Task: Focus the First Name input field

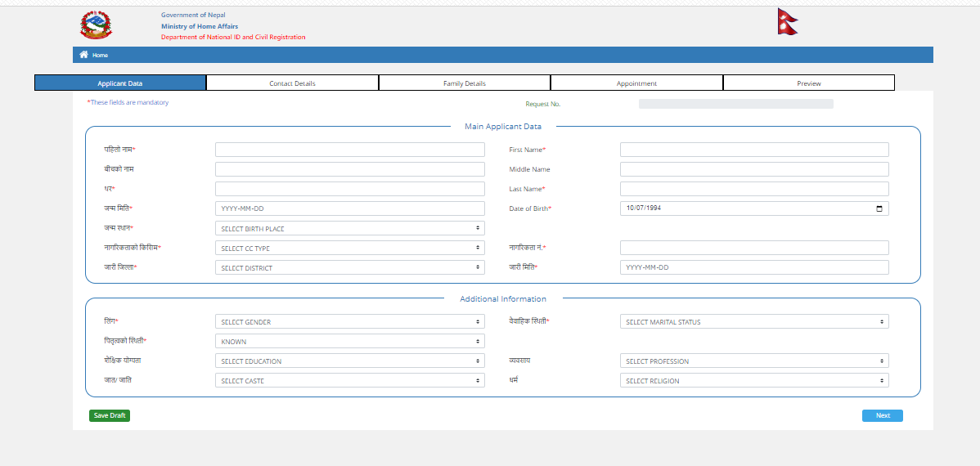Action: [x=754, y=150]
